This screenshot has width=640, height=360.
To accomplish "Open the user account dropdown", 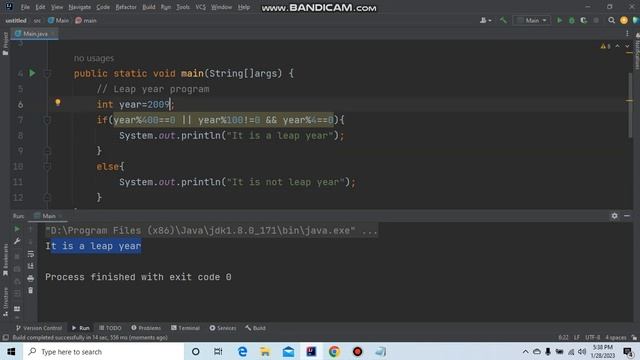I will [x=485, y=20].
